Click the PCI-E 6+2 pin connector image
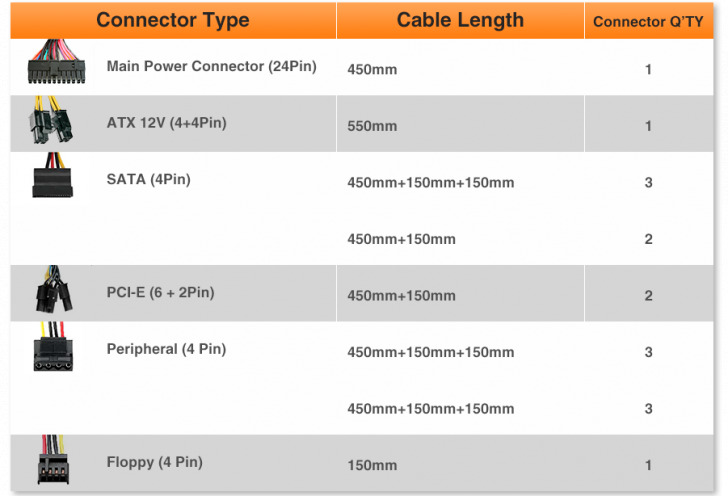Screen dimensions: 728x496 (52, 293)
